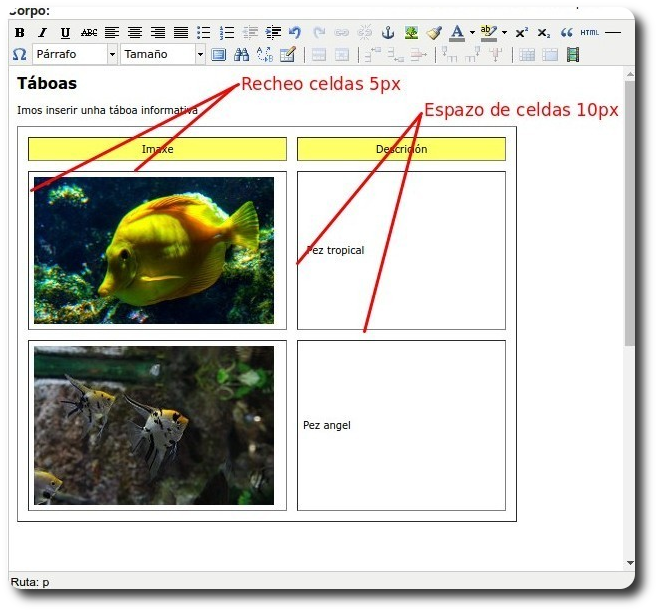Expand the text color picker arrow
658x612 pixels.
tap(472, 33)
